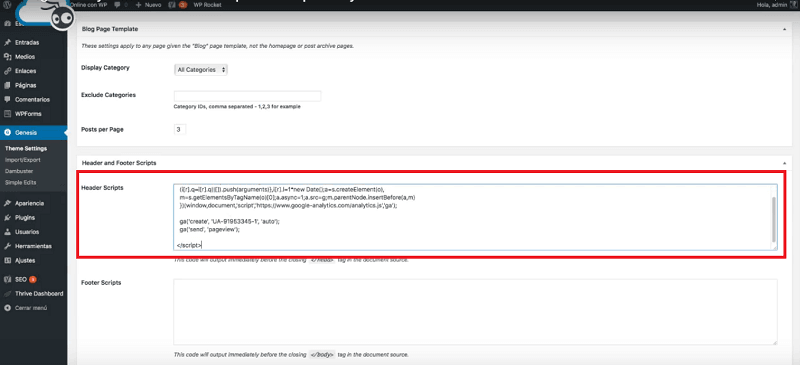Click the Comentarios speech-bubble icon in sidebar
Screen dimensions: 800x365
[7, 100]
